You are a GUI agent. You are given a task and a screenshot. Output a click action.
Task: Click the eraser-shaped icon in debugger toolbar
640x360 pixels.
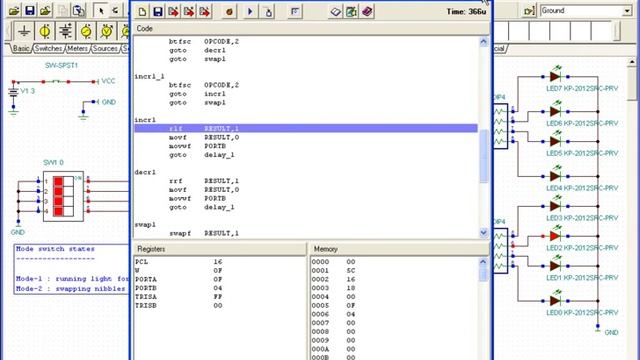coord(336,12)
